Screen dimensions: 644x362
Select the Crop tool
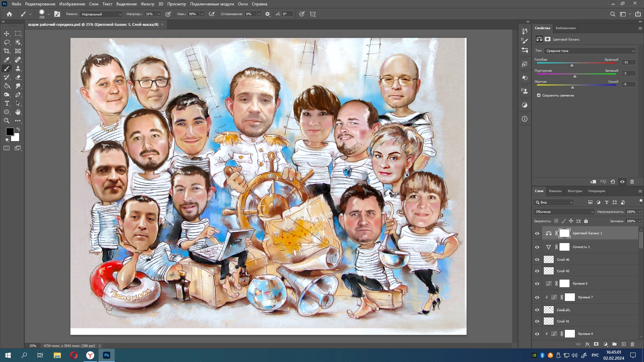click(7, 51)
